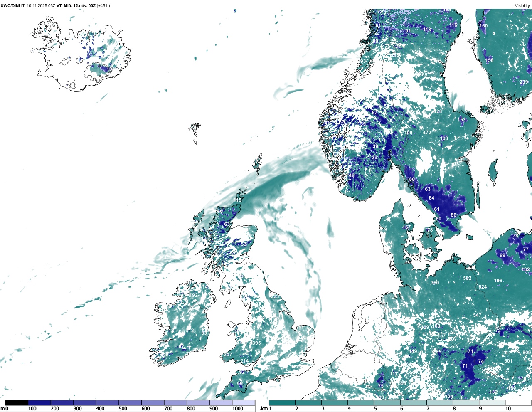Click the dark teal 1–2 km legend swatch
The image size is (532, 412).
click(x=282, y=403)
